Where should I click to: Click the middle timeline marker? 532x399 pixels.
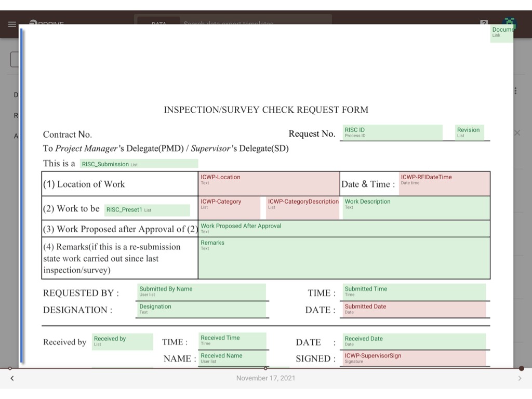265,368
